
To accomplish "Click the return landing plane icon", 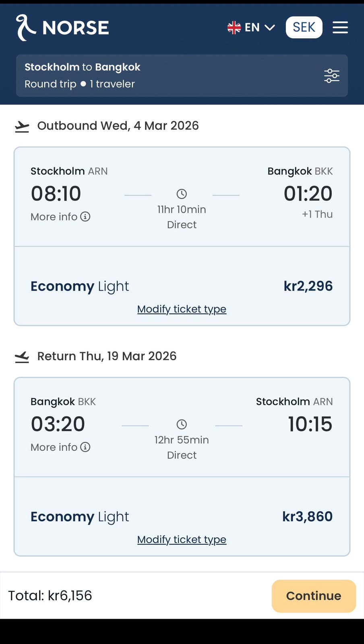I will click(x=22, y=357).
